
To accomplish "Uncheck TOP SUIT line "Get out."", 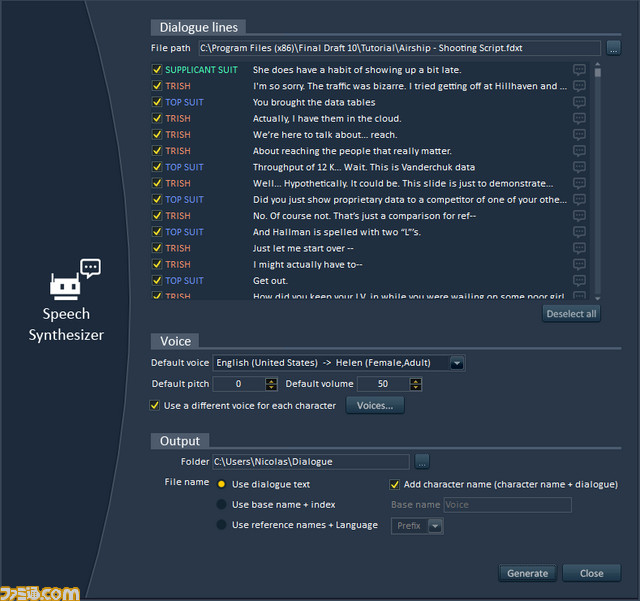I will pyautogui.click(x=157, y=280).
